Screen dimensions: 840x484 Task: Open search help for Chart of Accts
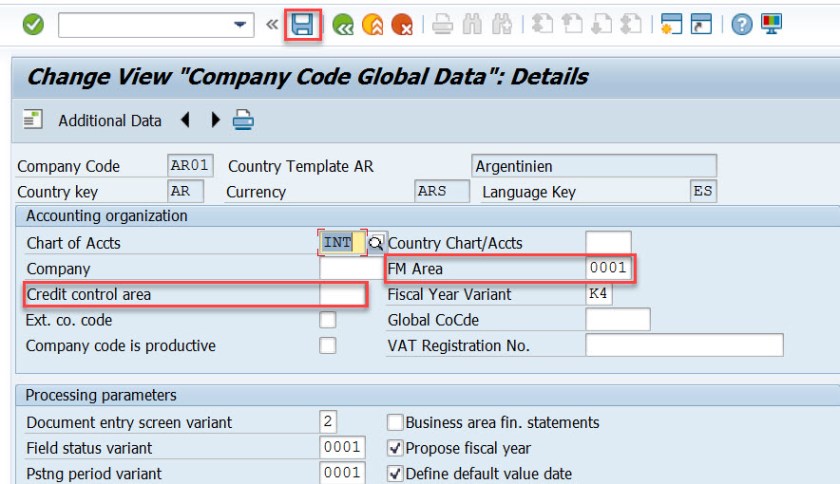[376, 243]
